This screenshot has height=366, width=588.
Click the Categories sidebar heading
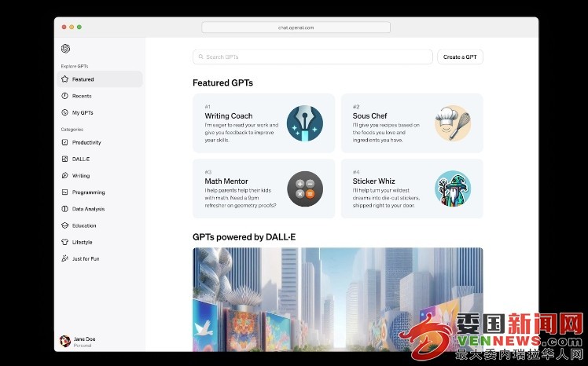[72, 130]
